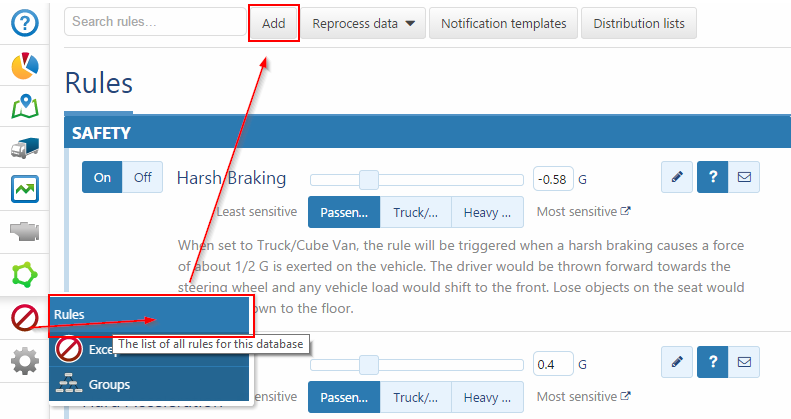
Task: Select Heavy vehicle sensitivity for Harsh Braking
Action: coord(488,212)
